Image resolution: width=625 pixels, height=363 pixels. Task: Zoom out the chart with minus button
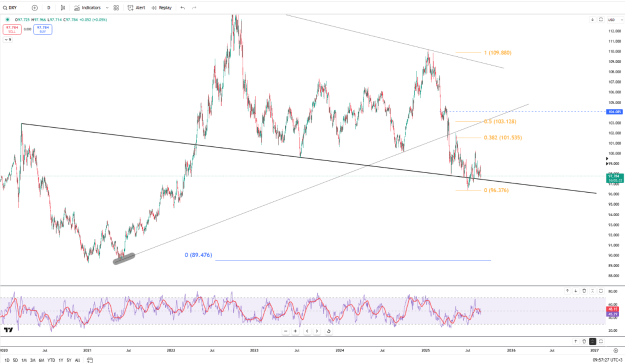285,331
